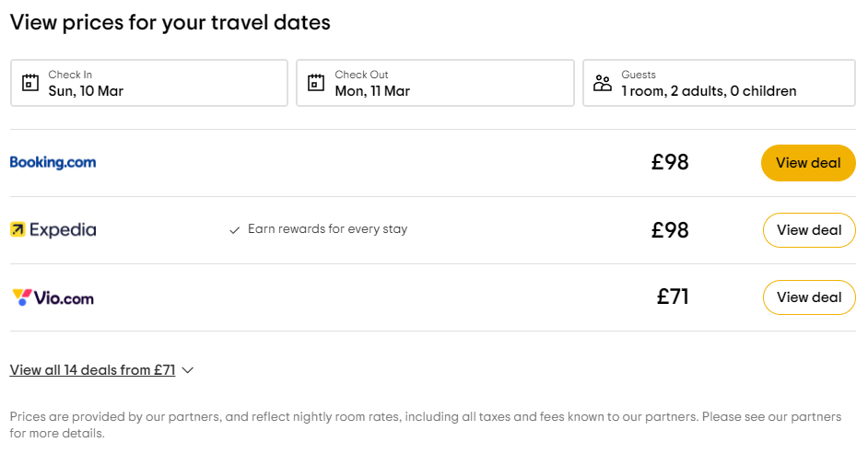Screen dimensions: 868x454
Task: View the Expedia deal
Action: [809, 230]
